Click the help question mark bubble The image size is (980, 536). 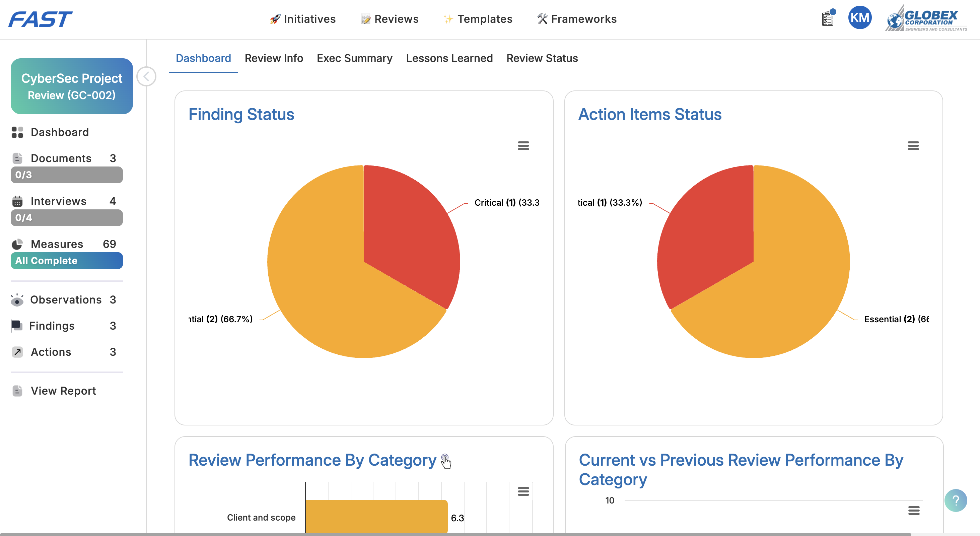[955, 500]
